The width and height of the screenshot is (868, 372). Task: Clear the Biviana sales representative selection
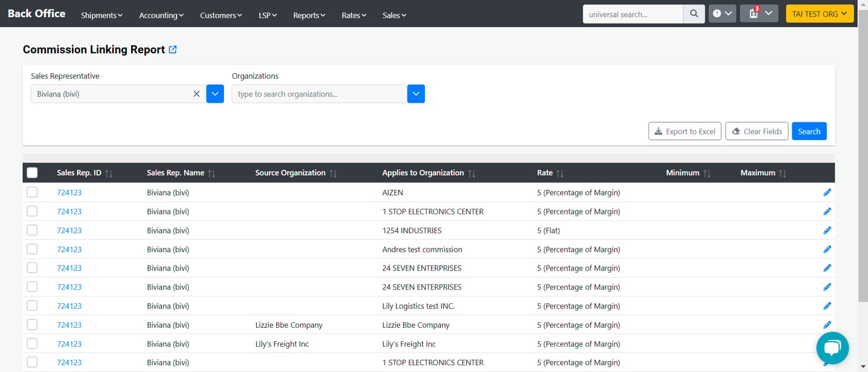pyautogui.click(x=196, y=94)
